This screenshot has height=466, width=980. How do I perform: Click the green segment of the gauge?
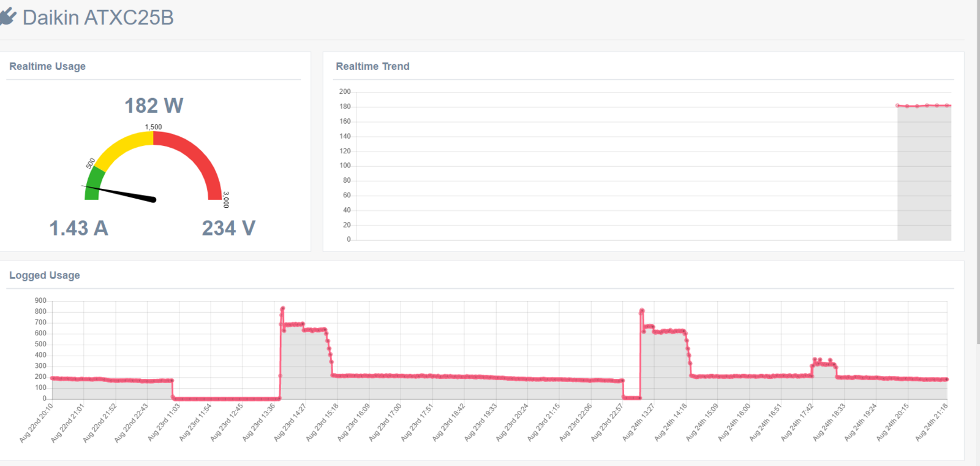click(94, 184)
